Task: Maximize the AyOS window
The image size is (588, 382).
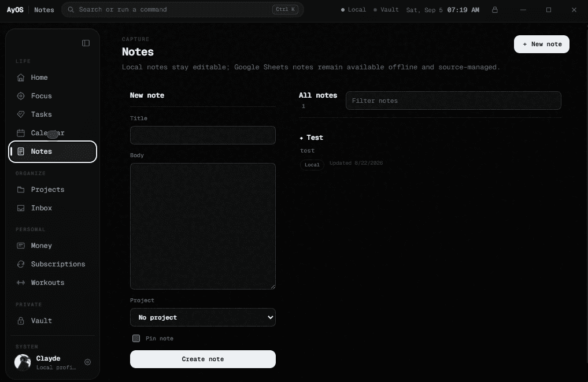Action: (x=549, y=10)
